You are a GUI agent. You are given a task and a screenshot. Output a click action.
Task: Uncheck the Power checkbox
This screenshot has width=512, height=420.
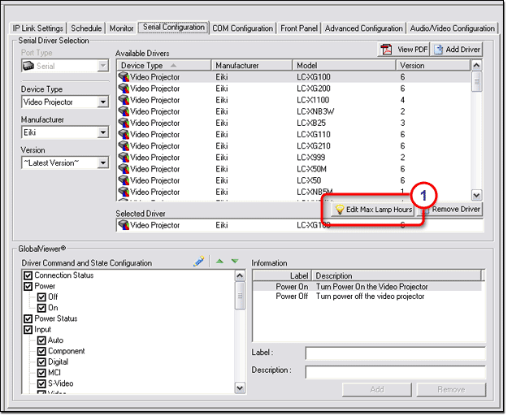[x=28, y=287]
